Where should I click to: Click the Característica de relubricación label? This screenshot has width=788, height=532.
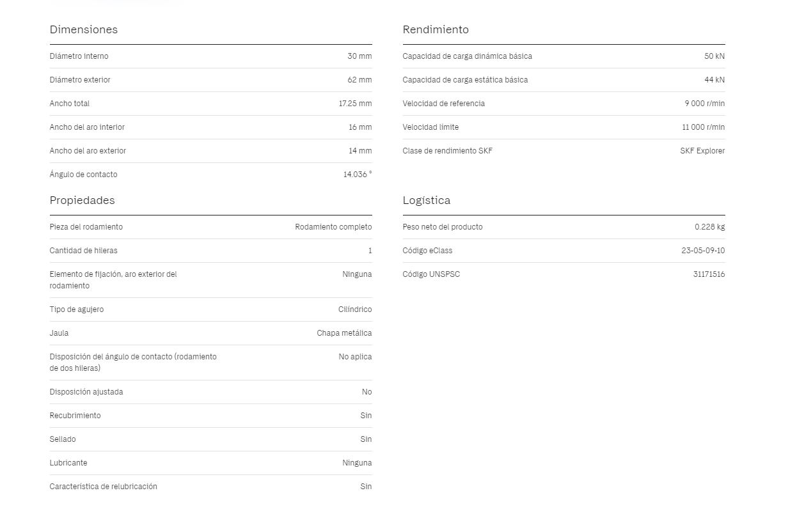click(x=104, y=487)
